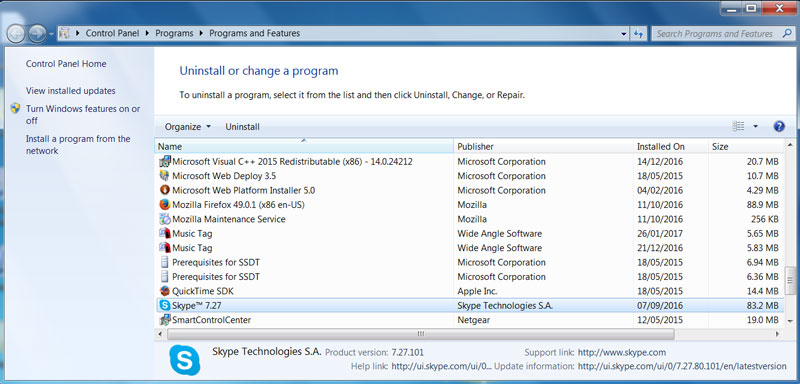Click the Apple Inc. publisher cell
Screen dimensions: 800x384
click(477, 291)
